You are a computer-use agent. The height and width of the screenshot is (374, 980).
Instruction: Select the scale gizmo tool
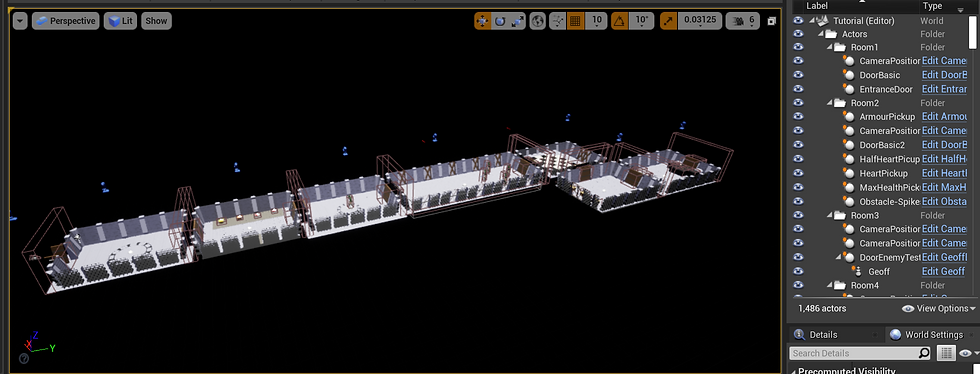(x=518, y=21)
